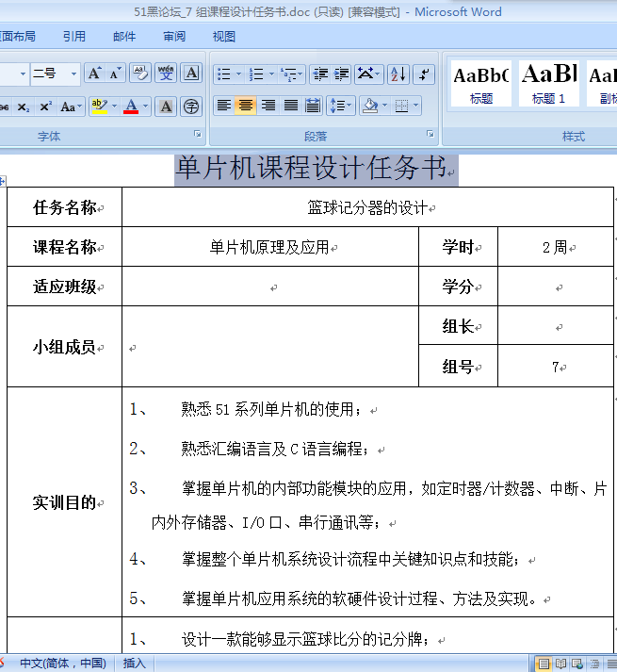617x672 pixels.
Task: Switch to Outline view
Action: tap(594, 664)
